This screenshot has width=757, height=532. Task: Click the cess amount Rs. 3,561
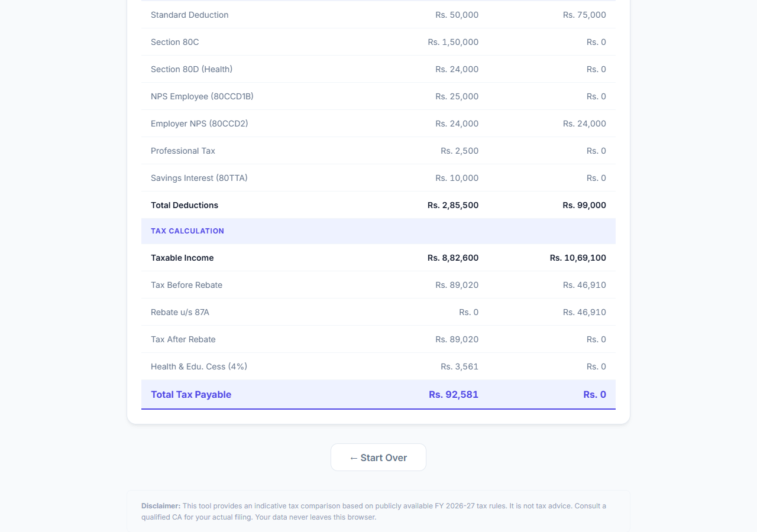[460, 366]
